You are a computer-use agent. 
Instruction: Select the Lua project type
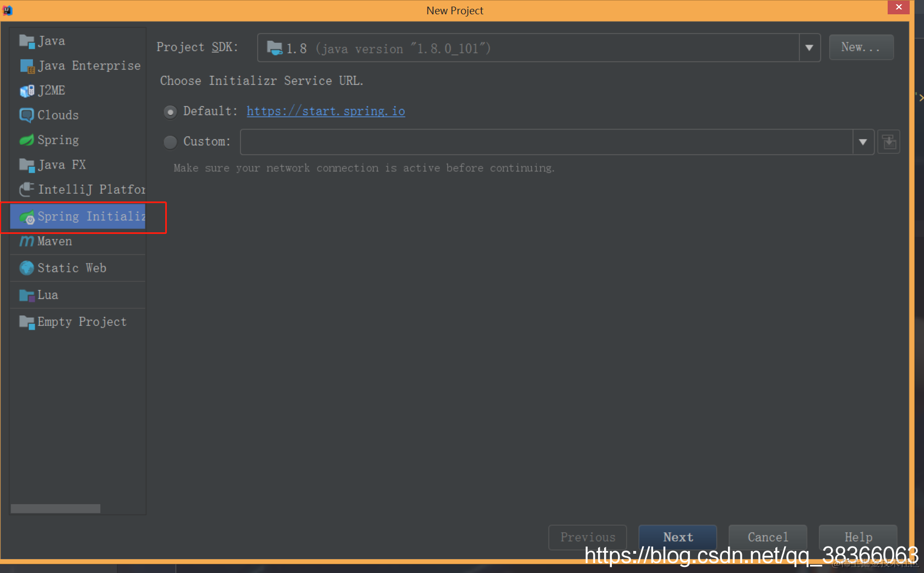(78, 295)
